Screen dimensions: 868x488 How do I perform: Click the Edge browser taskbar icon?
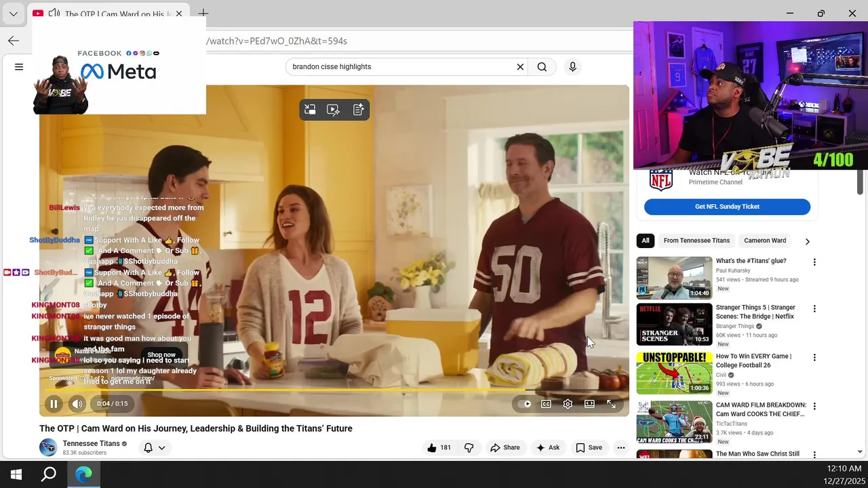[83, 474]
